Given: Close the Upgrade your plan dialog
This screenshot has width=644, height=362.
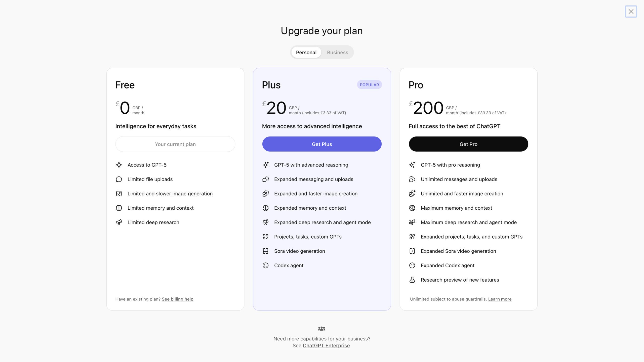Looking at the screenshot, I should pos(631,12).
